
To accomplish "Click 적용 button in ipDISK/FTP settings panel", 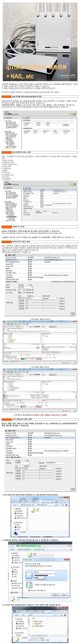I will 73,314.
